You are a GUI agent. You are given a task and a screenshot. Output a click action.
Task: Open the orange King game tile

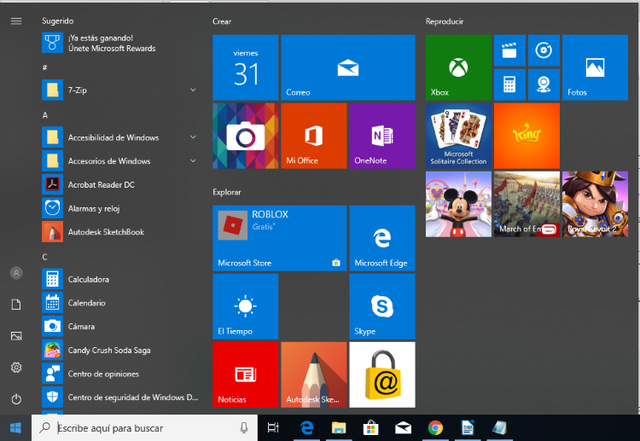tap(527, 136)
